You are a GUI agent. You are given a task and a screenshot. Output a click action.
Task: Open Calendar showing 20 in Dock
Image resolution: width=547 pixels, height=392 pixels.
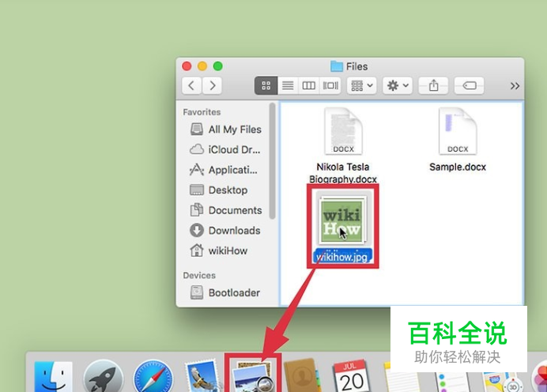click(352, 377)
